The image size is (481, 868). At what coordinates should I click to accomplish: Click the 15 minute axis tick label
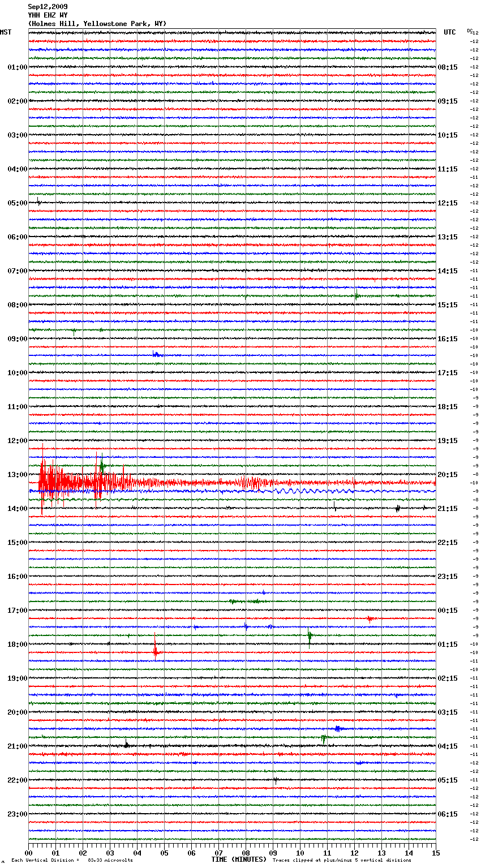(435, 853)
